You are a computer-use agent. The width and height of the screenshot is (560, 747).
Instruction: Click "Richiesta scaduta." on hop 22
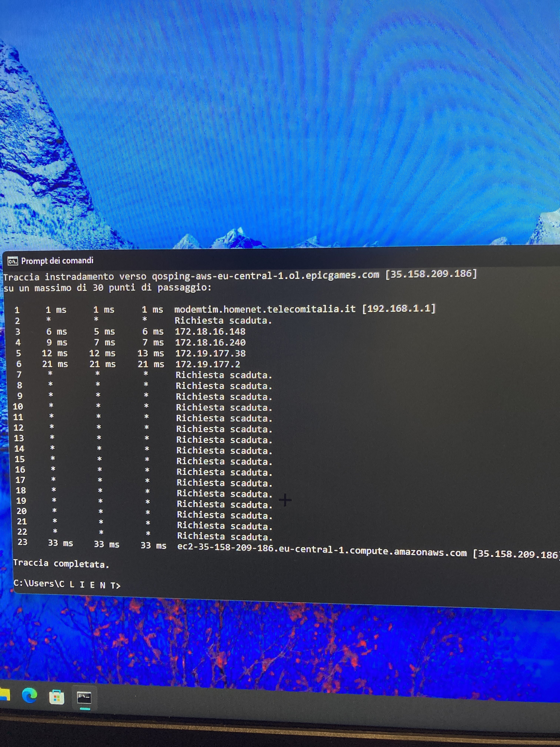[225, 536]
